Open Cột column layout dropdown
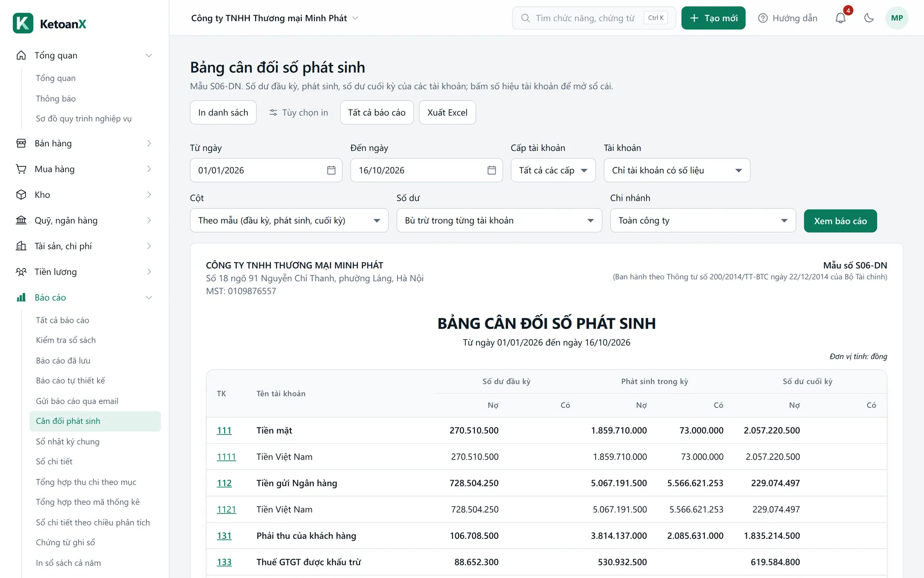Screen dimensions: 924x578 click(289, 220)
